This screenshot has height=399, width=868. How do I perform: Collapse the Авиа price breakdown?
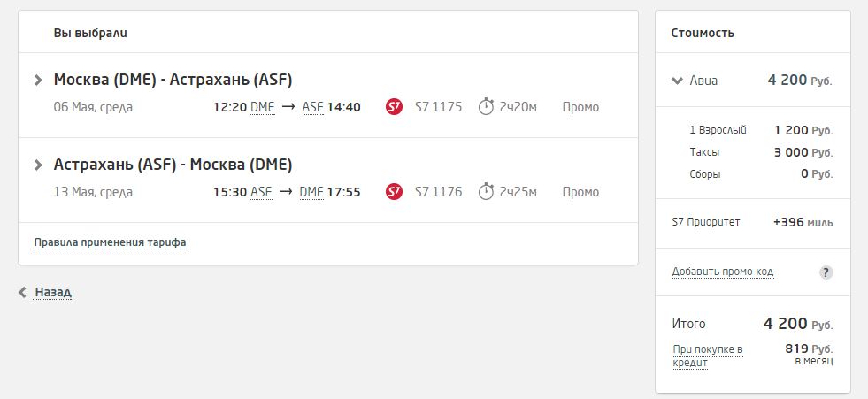coord(677,81)
